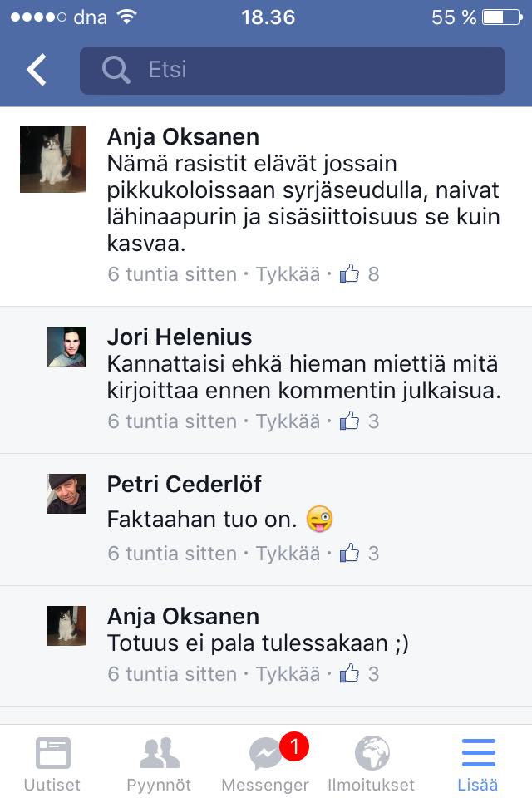This screenshot has height=798, width=532.
Task: Open the Lisää hamburger menu
Action: point(477,764)
